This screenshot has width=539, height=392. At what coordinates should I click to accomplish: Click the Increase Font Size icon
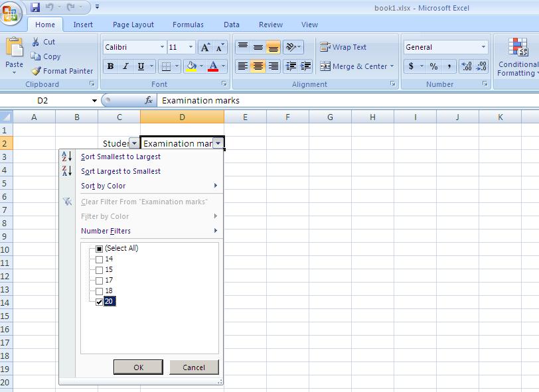[206, 47]
